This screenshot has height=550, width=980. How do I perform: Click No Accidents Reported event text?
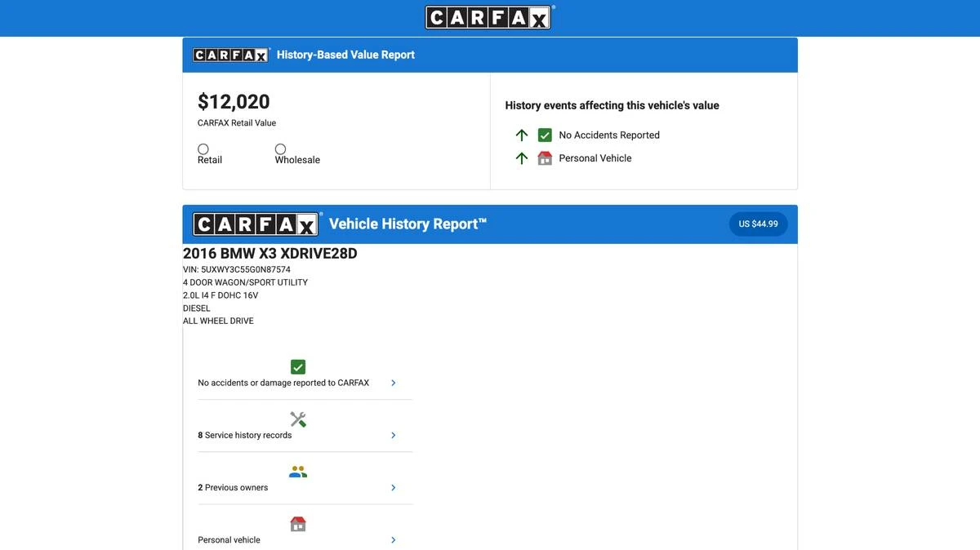(609, 135)
